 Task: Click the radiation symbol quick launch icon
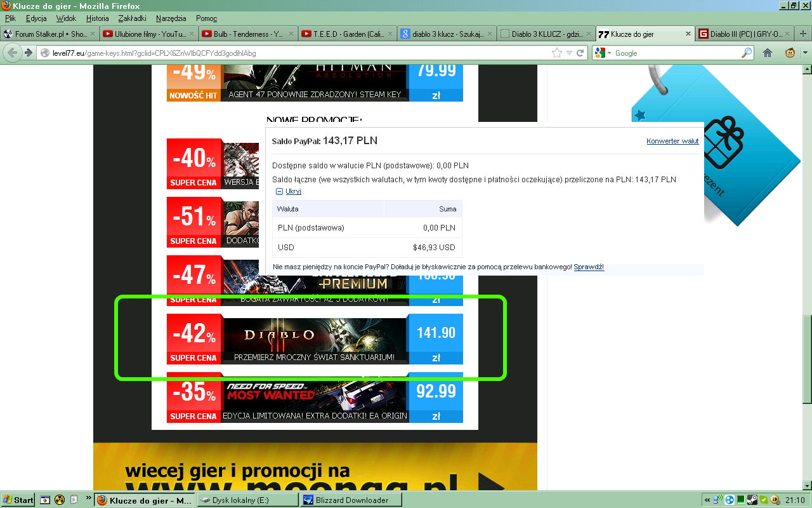[59, 500]
